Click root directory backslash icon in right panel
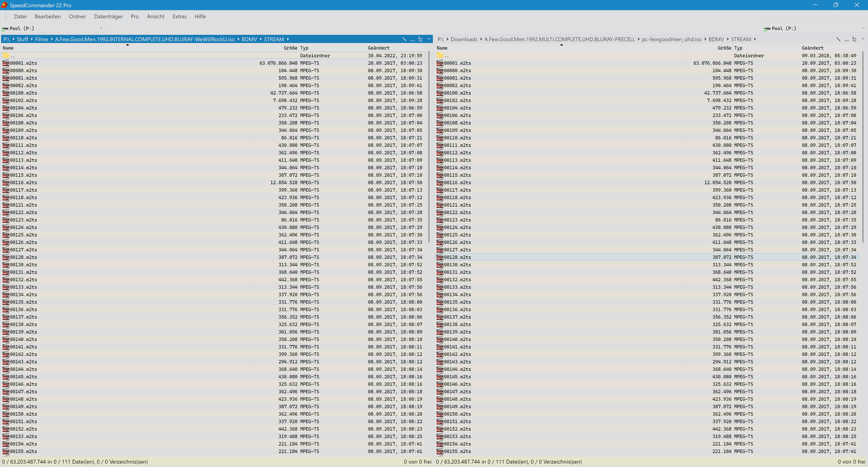 pos(838,39)
